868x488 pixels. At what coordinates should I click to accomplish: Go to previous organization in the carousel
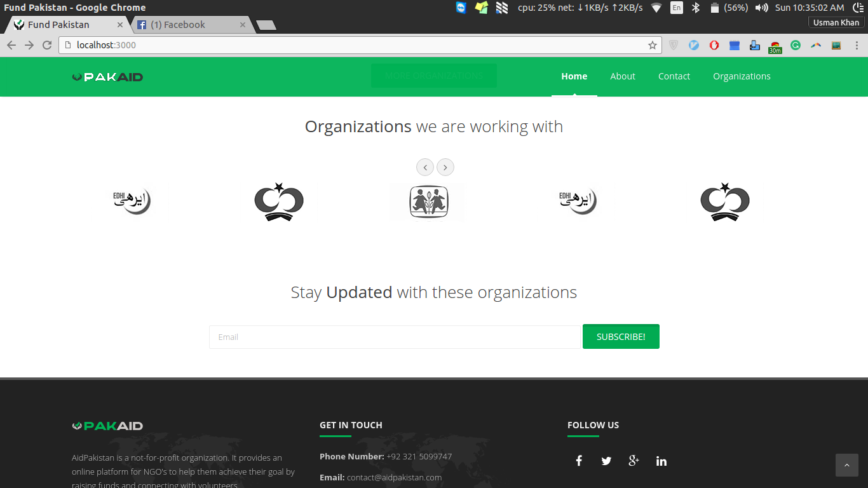425,167
